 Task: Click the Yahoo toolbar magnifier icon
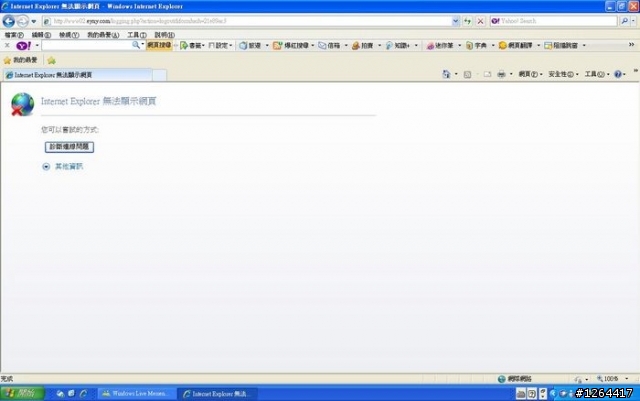coord(136,45)
